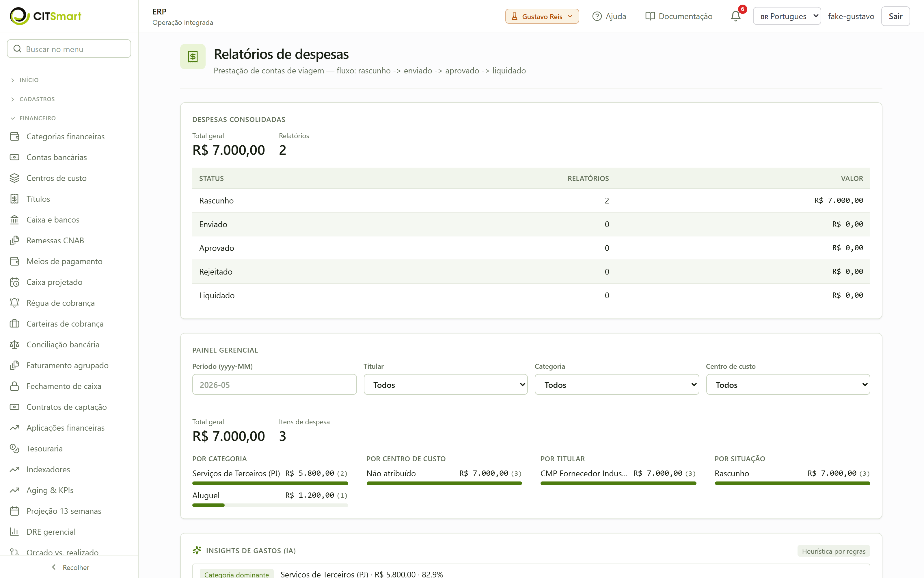Screen dimensions: 924x578
Task: Open the Centro de custo dropdown
Action: (788, 385)
